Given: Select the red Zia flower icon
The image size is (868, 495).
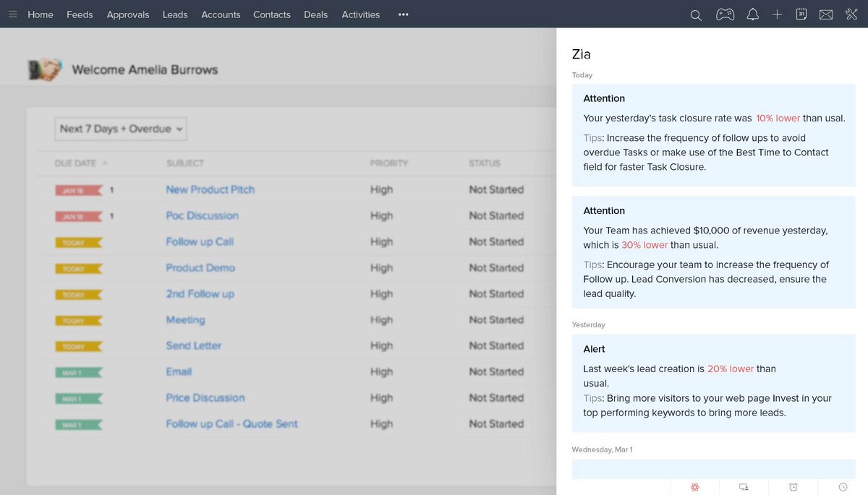Looking at the screenshot, I should (x=695, y=487).
